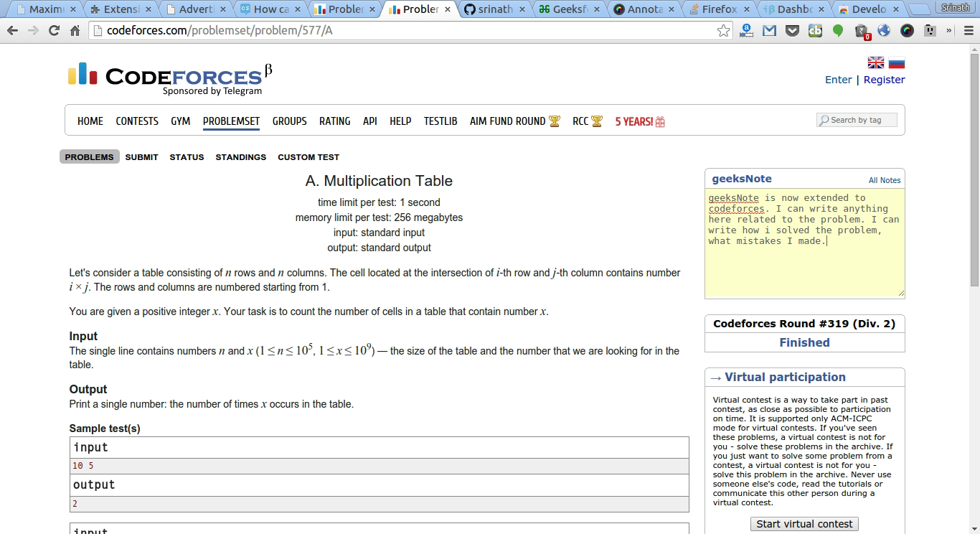Switch language using the UK flag

876,62
